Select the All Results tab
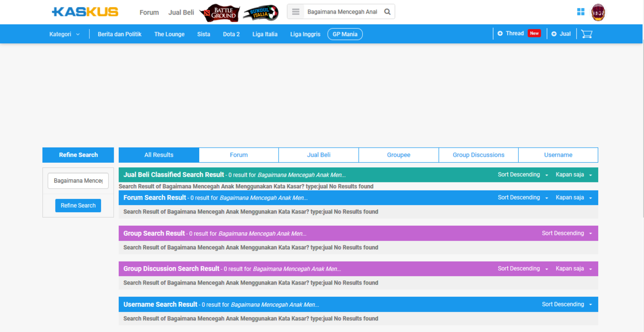This screenshot has height=332, width=644. click(159, 155)
